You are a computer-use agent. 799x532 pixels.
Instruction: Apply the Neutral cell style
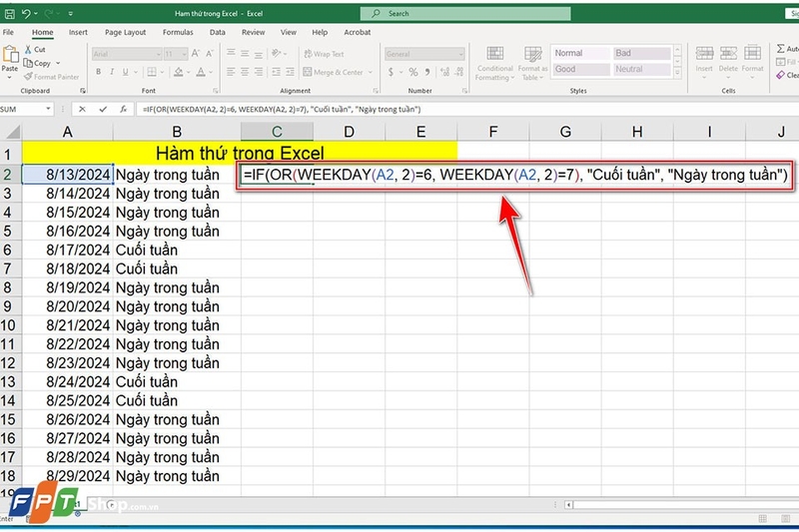click(x=641, y=69)
